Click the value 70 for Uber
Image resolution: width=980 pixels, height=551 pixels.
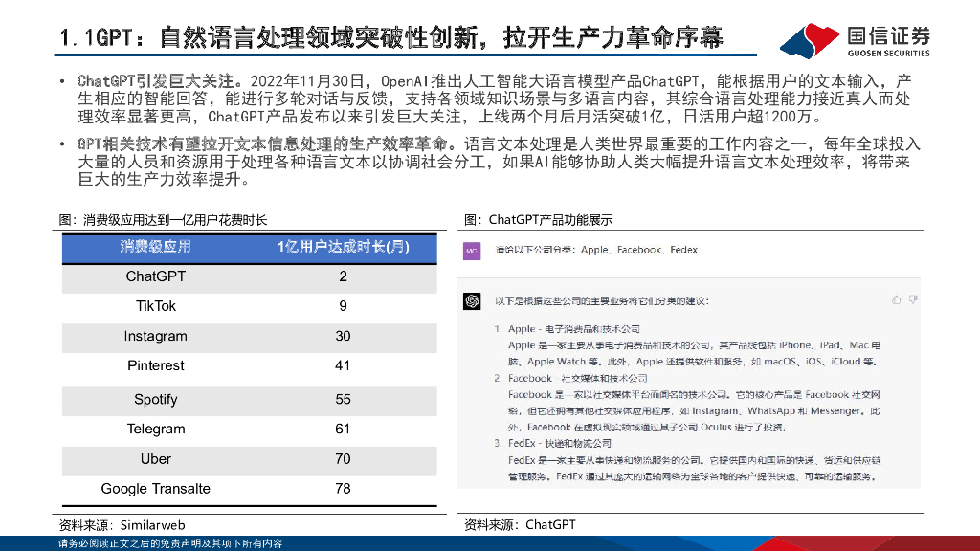pos(343,459)
